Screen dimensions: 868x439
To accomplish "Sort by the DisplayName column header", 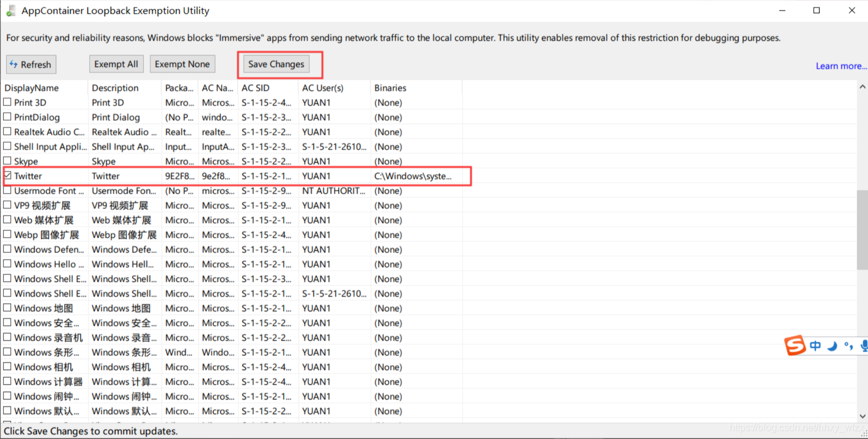I will [45, 88].
